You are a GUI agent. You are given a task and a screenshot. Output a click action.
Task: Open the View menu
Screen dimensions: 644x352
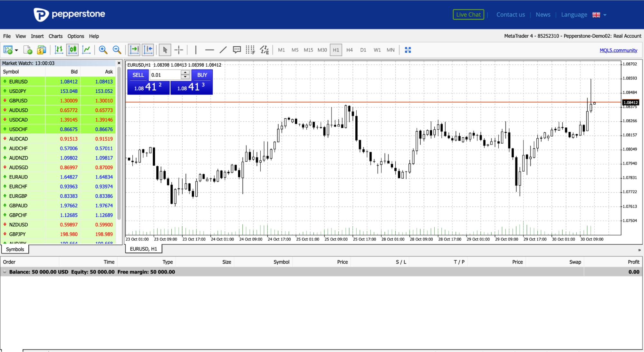pyautogui.click(x=21, y=36)
